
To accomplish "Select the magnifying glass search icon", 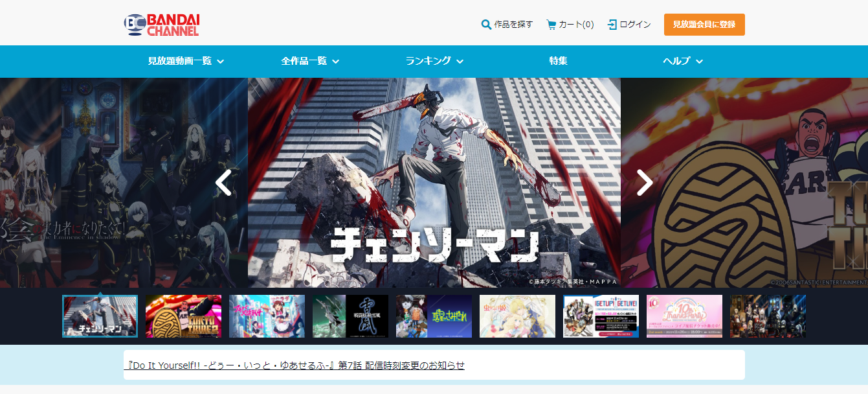I will 485,24.
